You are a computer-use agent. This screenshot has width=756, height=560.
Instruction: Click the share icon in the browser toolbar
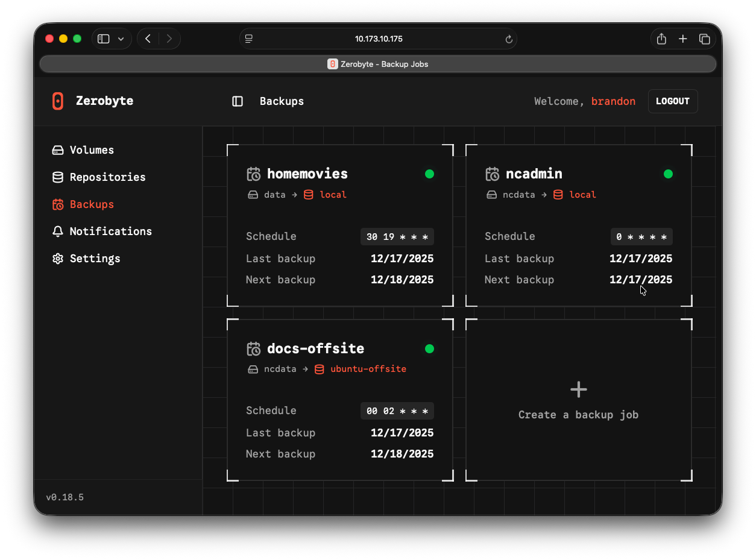click(x=661, y=39)
